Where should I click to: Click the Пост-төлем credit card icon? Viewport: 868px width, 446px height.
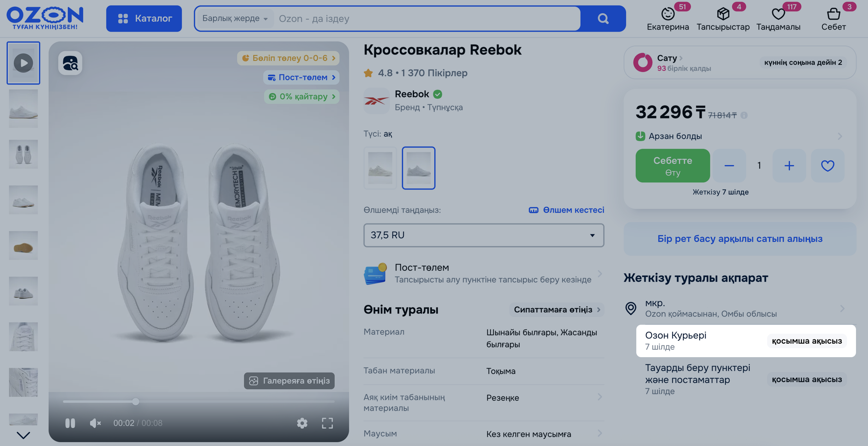point(375,273)
